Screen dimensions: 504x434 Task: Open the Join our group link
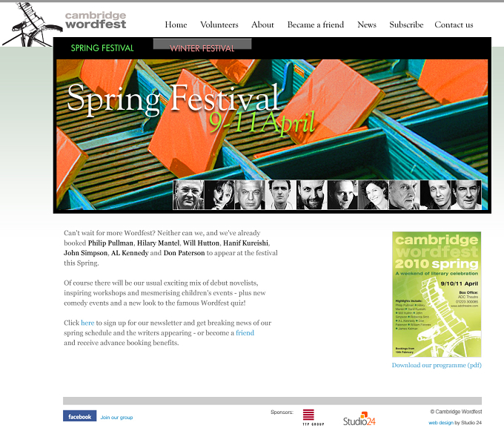(116, 417)
